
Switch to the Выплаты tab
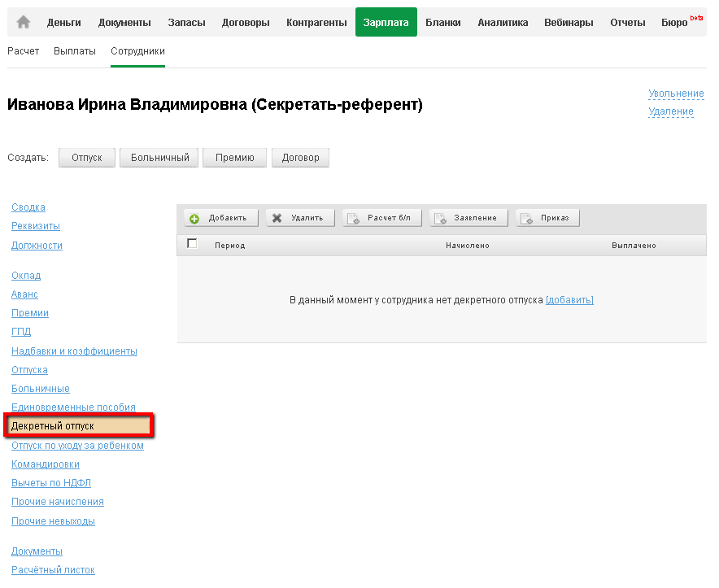75,51
